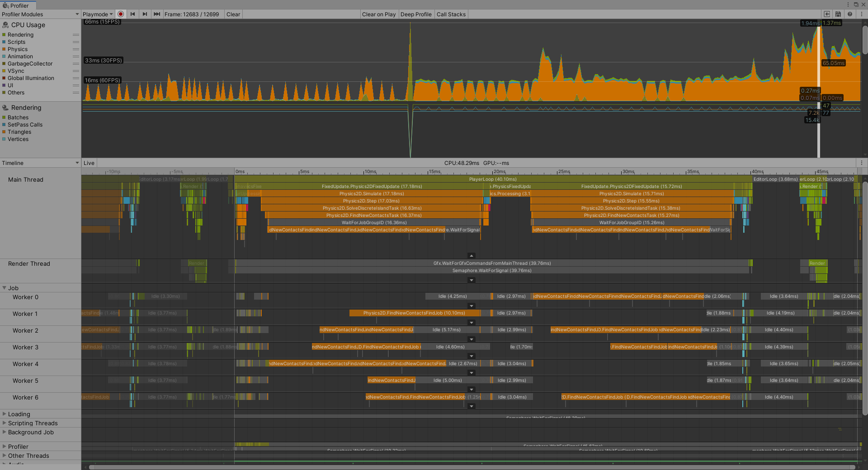Click the save profiler data floppy icon
The image size is (868, 470).
[838, 14]
